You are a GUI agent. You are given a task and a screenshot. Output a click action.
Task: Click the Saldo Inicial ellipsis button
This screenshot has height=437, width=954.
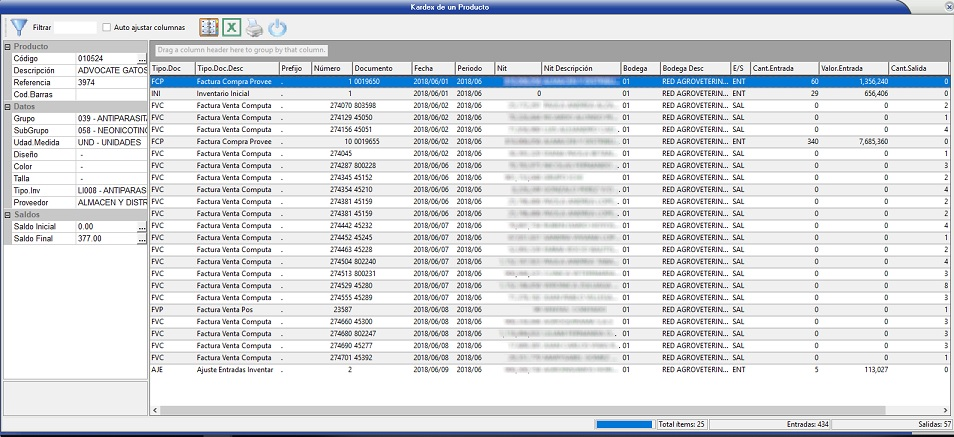(142, 227)
